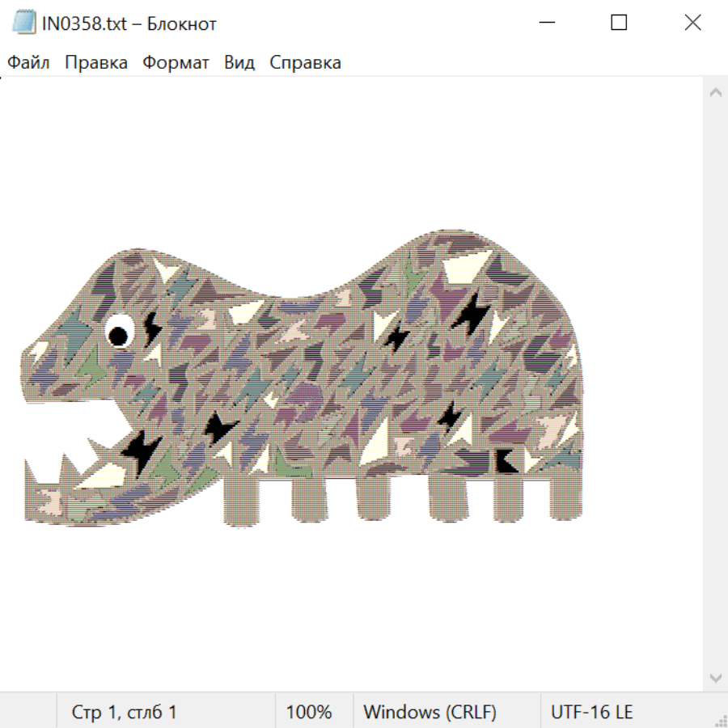Screen dimensions: 728x728
Task: Click the dinosaur's eye in the text area
Action: pos(118,332)
